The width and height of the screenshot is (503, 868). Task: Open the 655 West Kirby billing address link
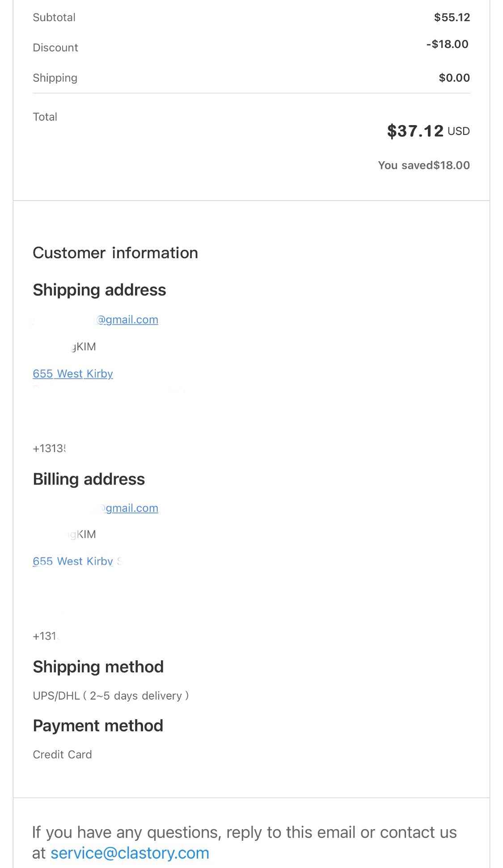click(73, 562)
